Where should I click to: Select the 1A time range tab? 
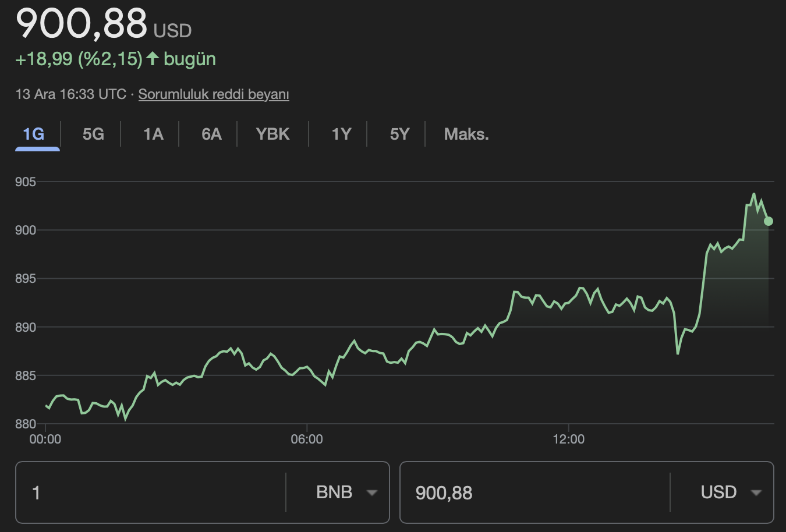(x=153, y=134)
